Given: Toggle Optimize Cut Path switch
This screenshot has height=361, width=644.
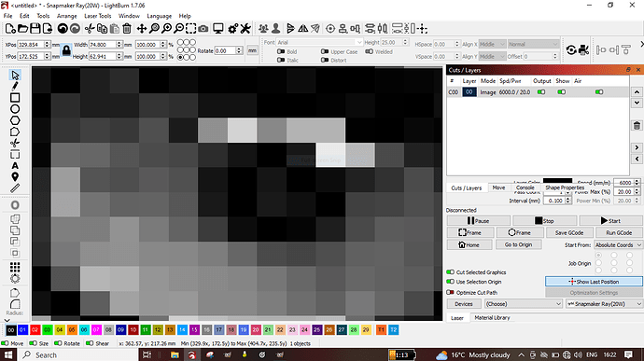Looking at the screenshot, I should click(450, 292).
